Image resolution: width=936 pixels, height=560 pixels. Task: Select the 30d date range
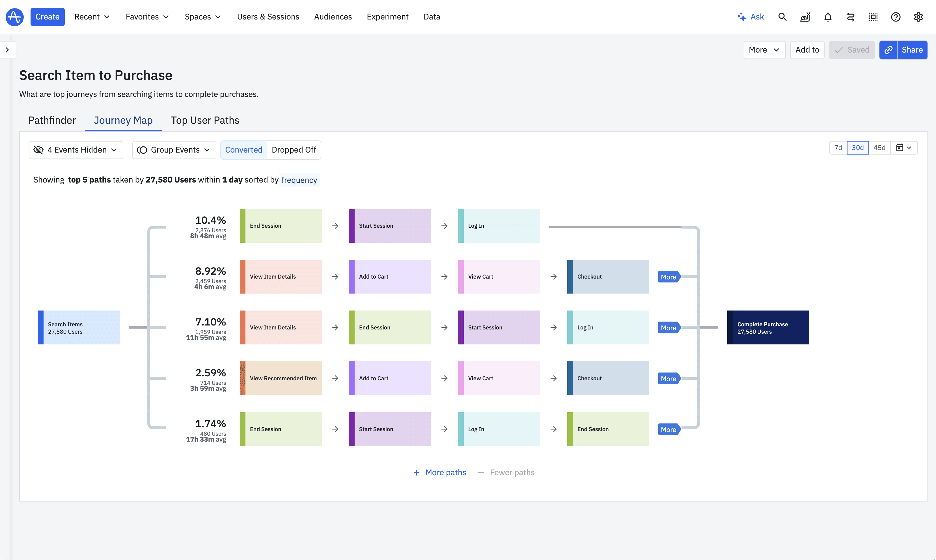(857, 147)
